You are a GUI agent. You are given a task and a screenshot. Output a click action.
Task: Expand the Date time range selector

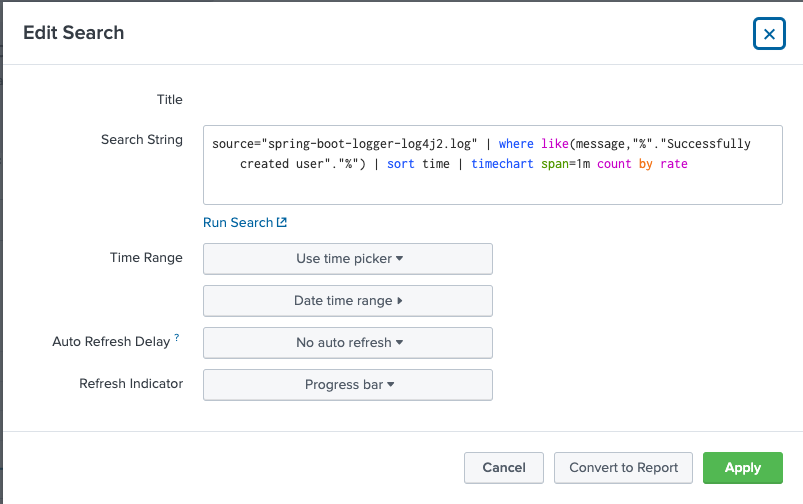point(348,301)
